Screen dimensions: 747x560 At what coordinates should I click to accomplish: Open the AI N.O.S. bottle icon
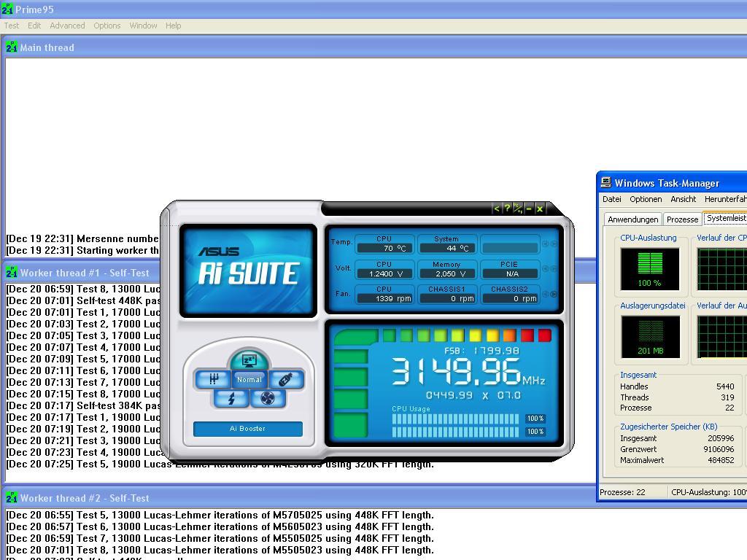pos(286,379)
